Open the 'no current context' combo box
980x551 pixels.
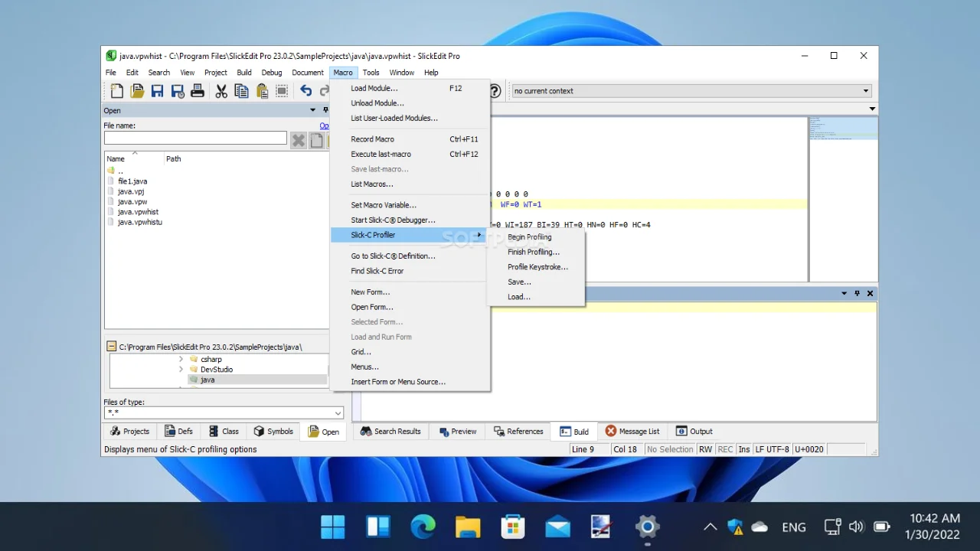[866, 91]
